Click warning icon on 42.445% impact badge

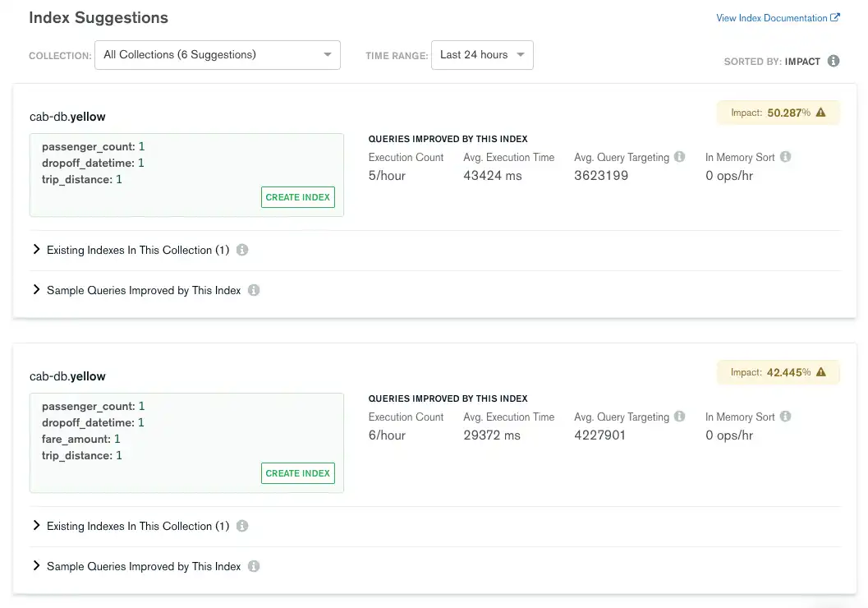coord(820,372)
